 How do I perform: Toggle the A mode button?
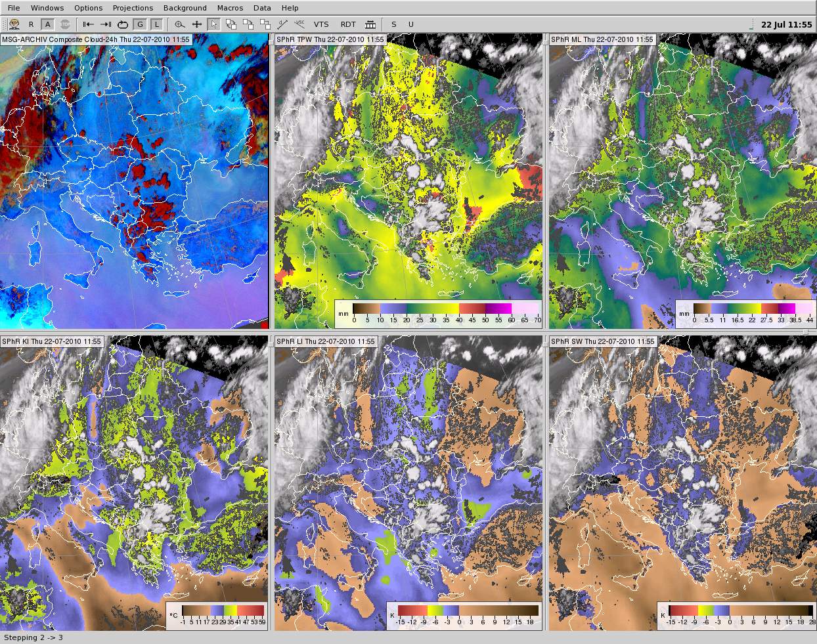[47, 24]
